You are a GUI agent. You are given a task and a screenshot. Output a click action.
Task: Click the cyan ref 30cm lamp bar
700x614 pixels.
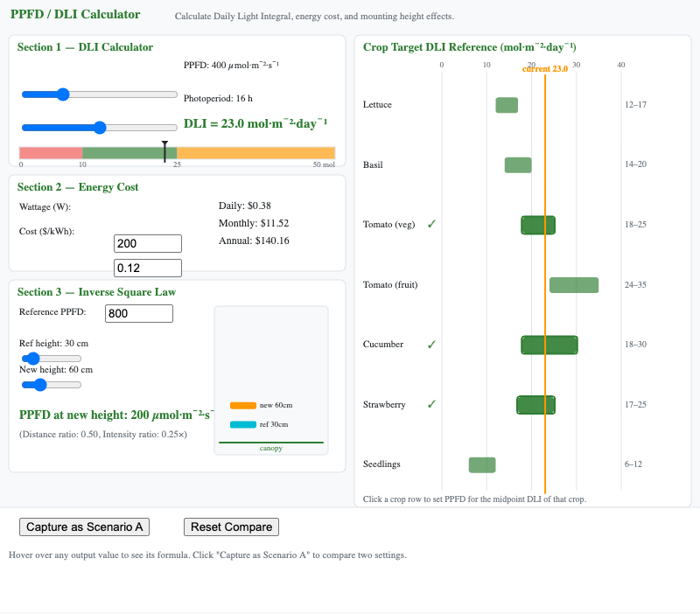tap(243, 425)
